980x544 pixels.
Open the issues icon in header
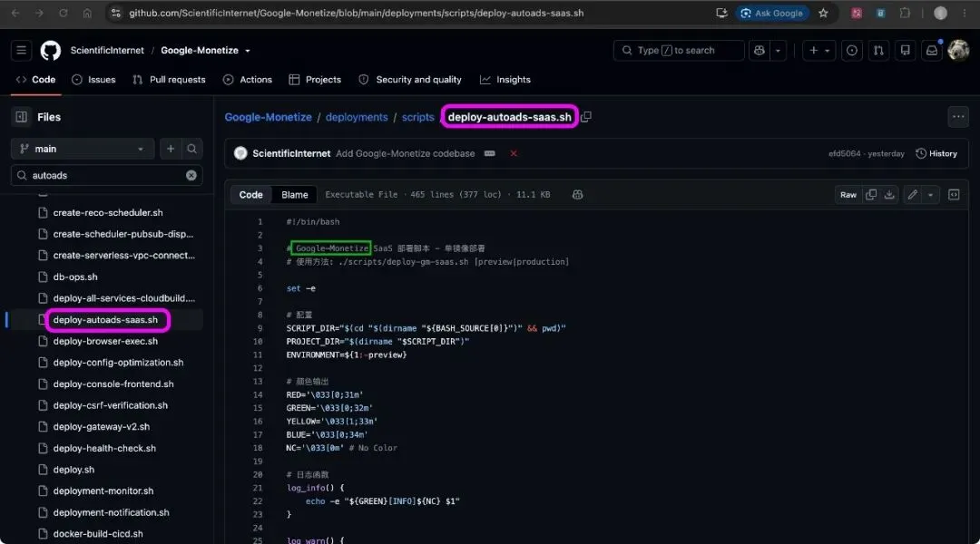[x=852, y=50]
